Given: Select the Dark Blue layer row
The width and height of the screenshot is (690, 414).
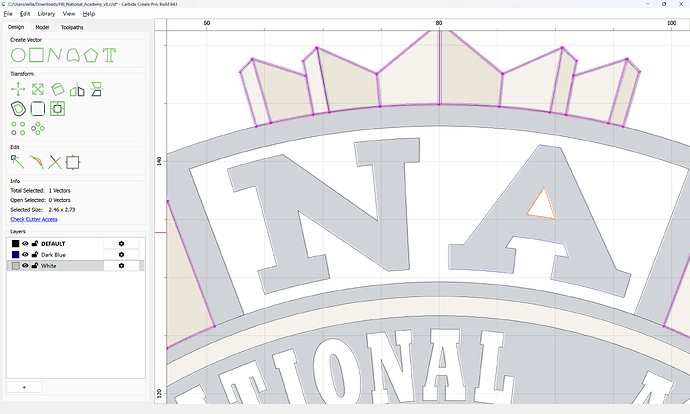Looking at the screenshot, I should pyautogui.click(x=76, y=255).
